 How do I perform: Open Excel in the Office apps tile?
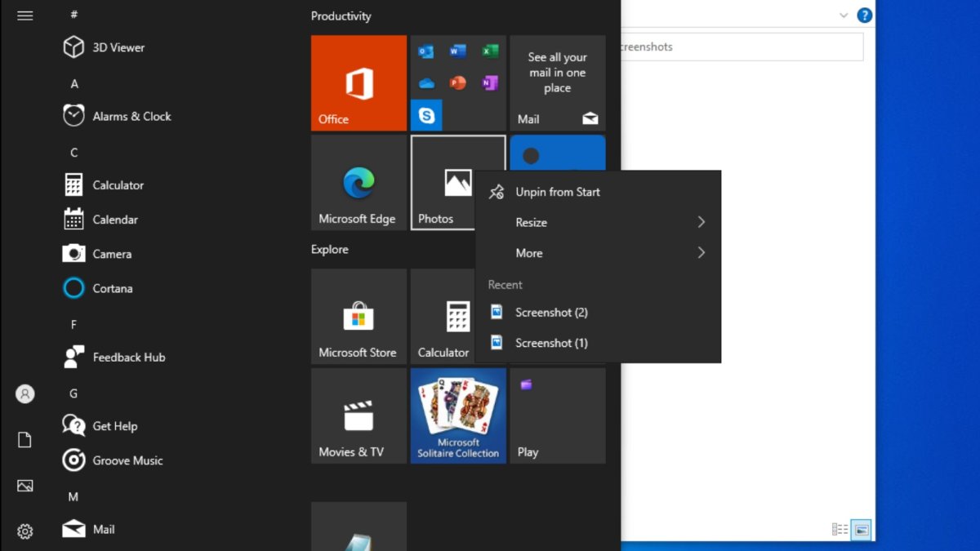[x=490, y=51]
